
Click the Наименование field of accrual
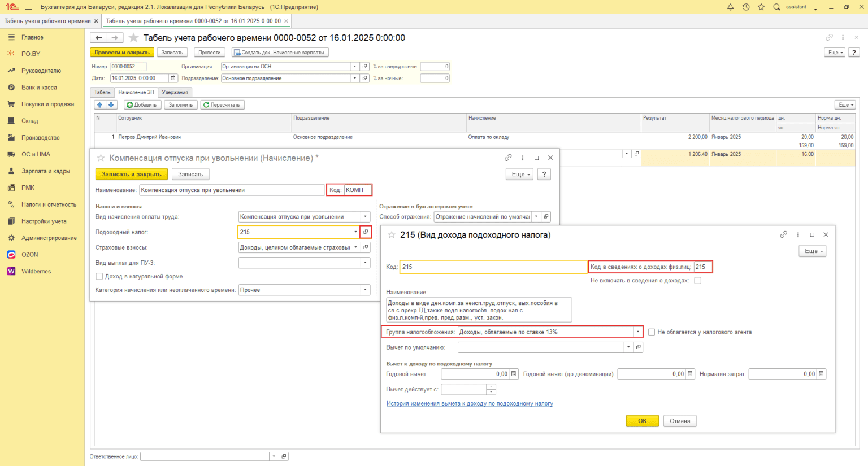(x=232, y=190)
